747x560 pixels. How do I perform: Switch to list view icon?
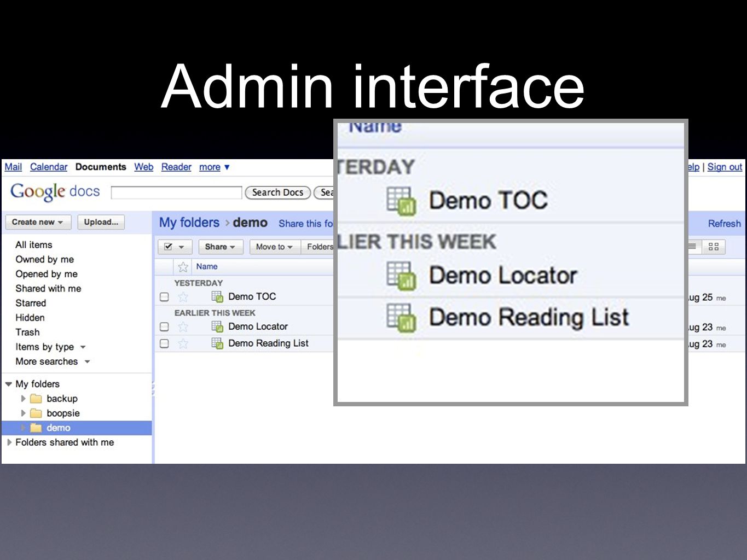[693, 247]
